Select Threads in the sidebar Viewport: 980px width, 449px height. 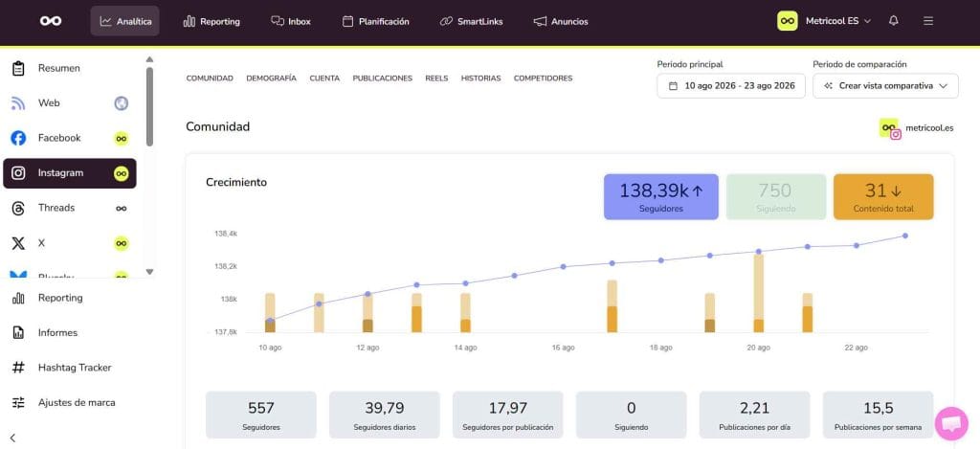tap(70, 209)
